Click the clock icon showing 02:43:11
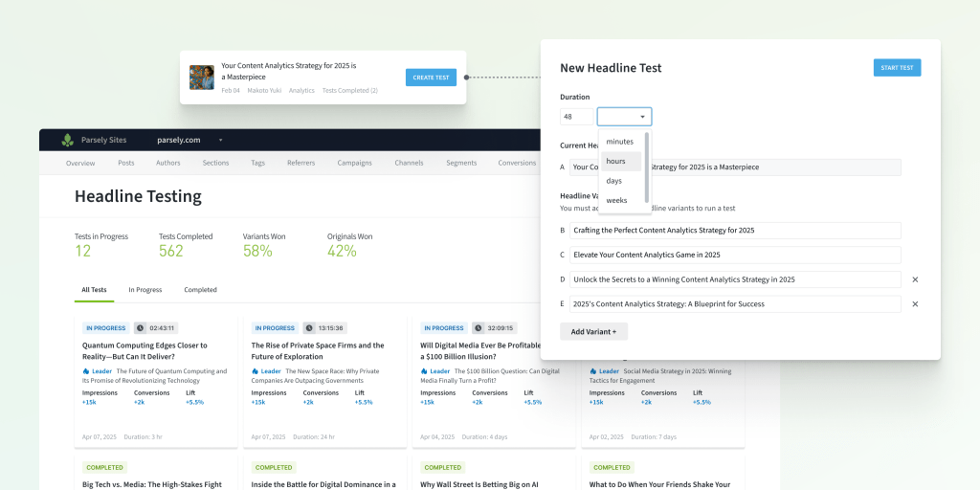The image size is (980, 490). click(142, 327)
